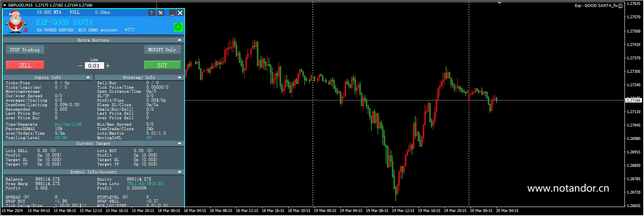Collapse the Extra Buttons section
This screenshot has width=644, height=216.
(179, 40)
